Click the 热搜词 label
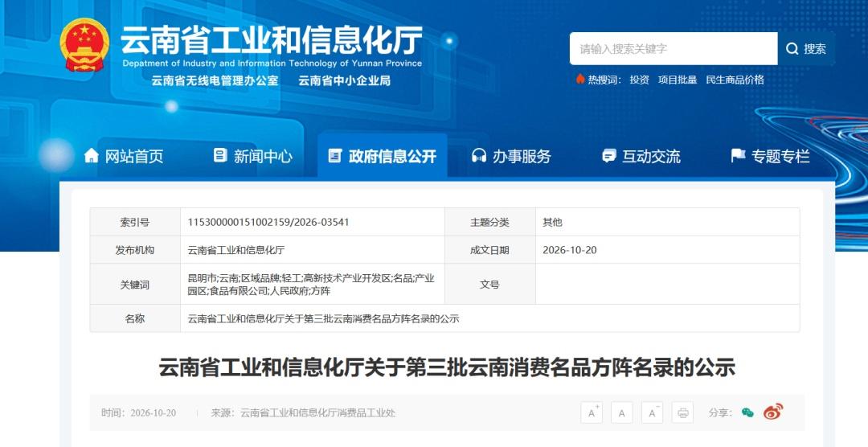The width and height of the screenshot is (868, 447). 604,80
